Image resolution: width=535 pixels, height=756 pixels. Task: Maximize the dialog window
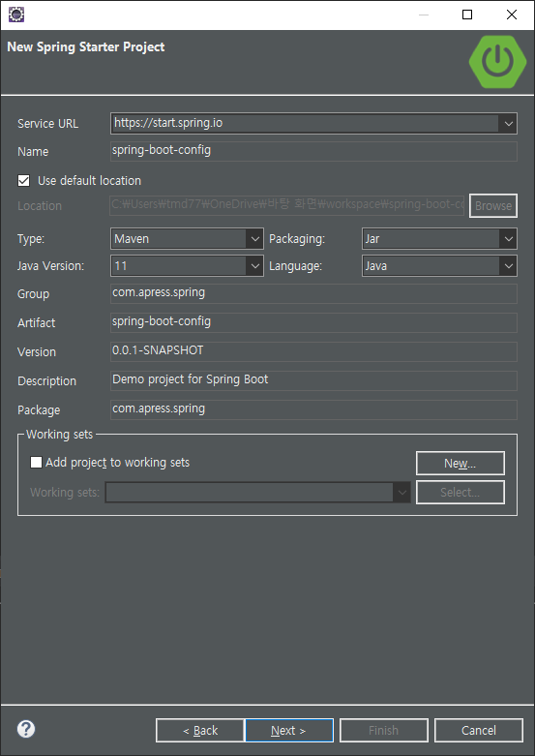(467, 15)
